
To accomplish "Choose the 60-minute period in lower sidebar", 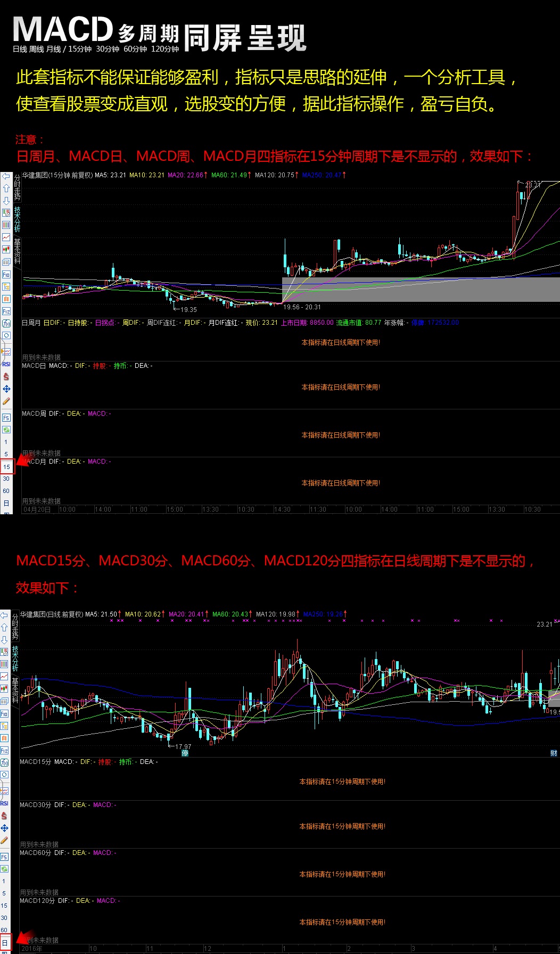I will click(x=4, y=930).
